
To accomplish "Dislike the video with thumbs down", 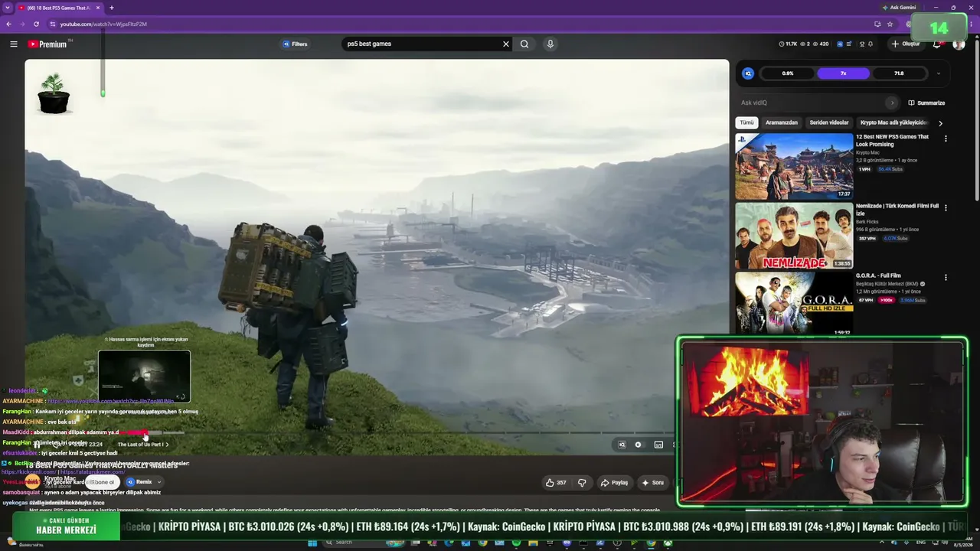I will 582,483.
